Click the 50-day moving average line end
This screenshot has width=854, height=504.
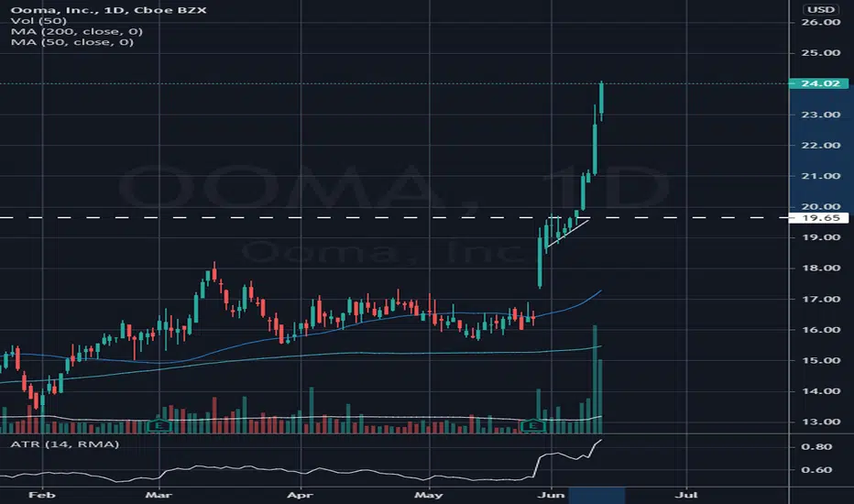[599, 292]
